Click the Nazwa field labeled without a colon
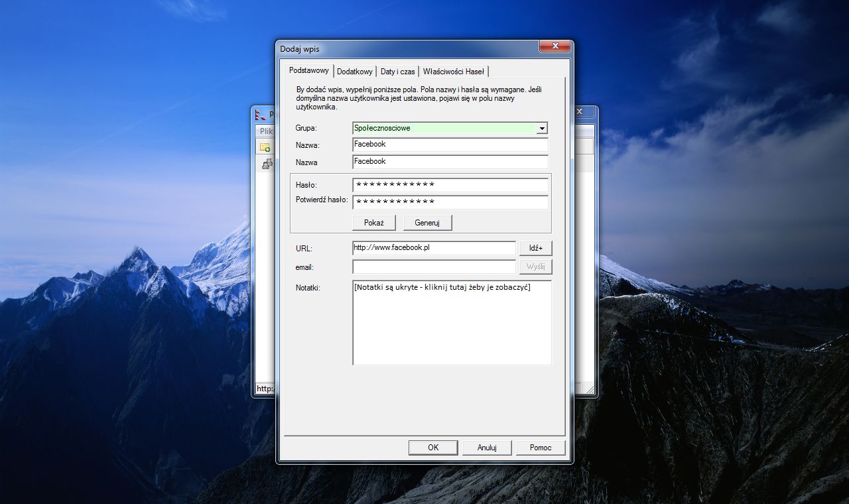849x504 pixels. coord(450,162)
